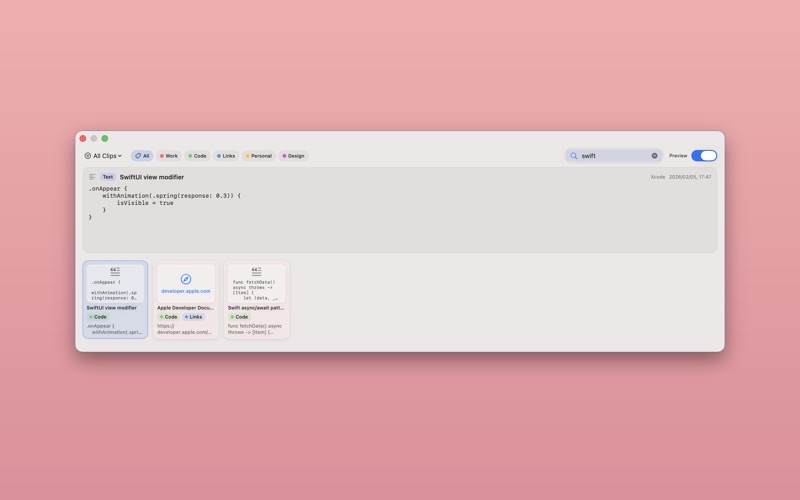Click the search magnifier icon
This screenshot has width=800, height=500.
coord(573,156)
